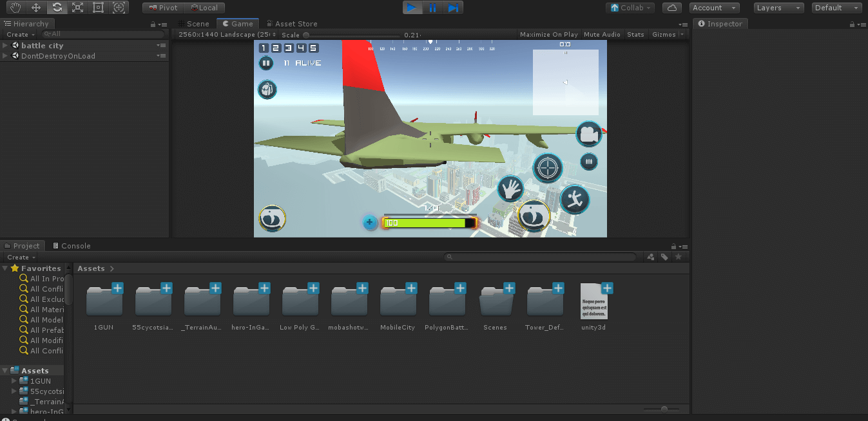The image size is (868, 421).
Task: Click the in-game pause button
Action: (x=265, y=63)
